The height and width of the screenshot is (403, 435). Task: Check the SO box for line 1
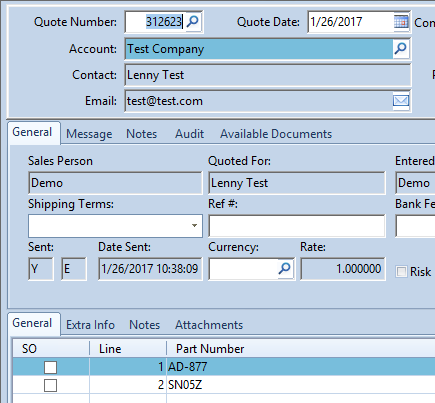click(x=51, y=367)
